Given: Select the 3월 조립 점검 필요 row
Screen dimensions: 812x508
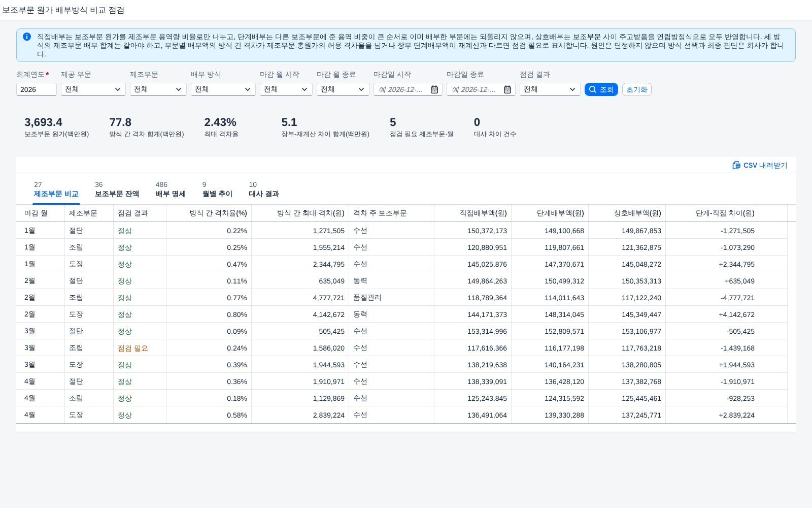Looking at the screenshot, I should coord(406,348).
